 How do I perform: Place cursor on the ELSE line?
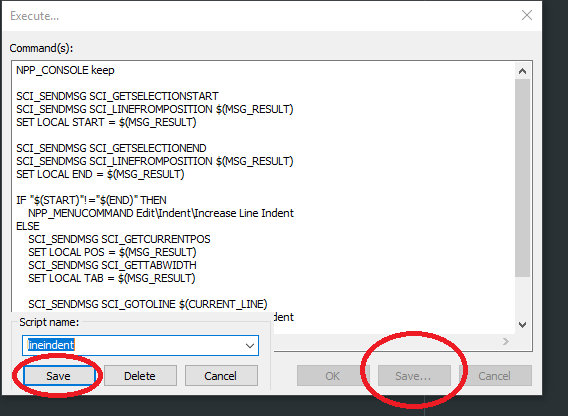tap(28, 226)
